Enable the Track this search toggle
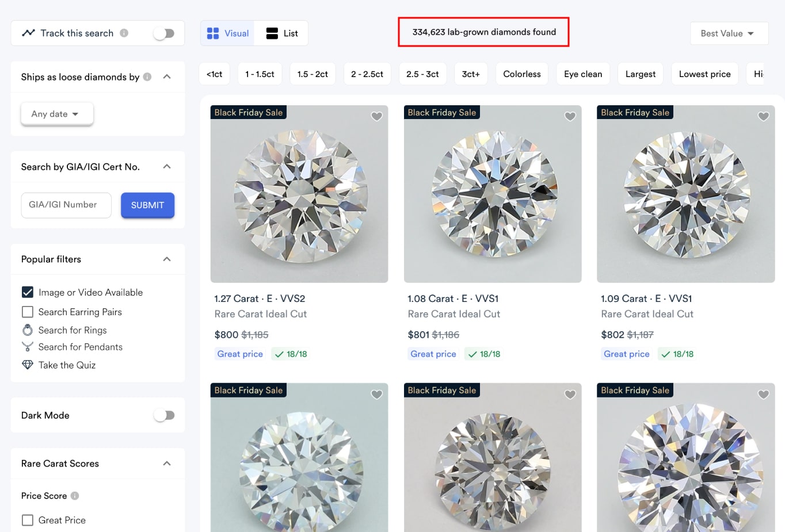 tap(164, 33)
